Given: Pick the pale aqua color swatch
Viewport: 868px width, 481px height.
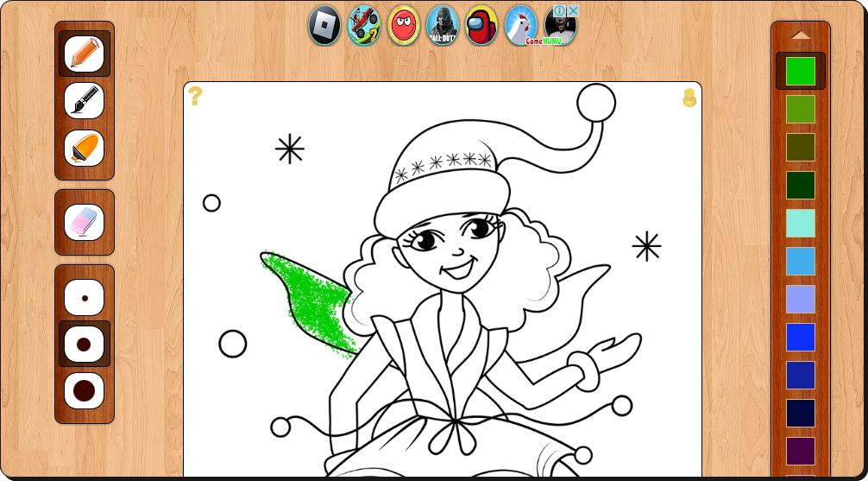Looking at the screenshot, I should [x=801, y=224].
